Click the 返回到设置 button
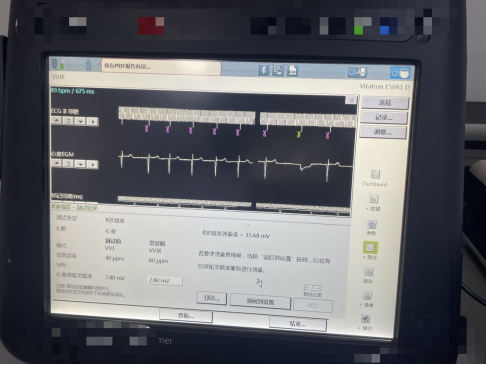This screenshot has width=486, height=365. pyautogui.click(x=260, y=302)
